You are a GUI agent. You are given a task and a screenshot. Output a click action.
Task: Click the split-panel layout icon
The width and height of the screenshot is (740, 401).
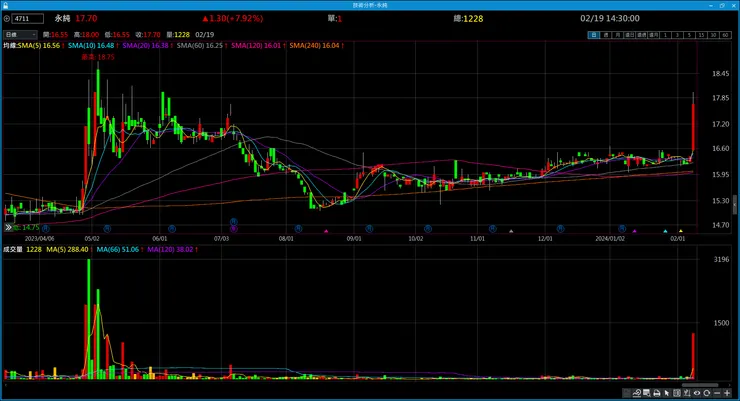[x=677, y=393]
